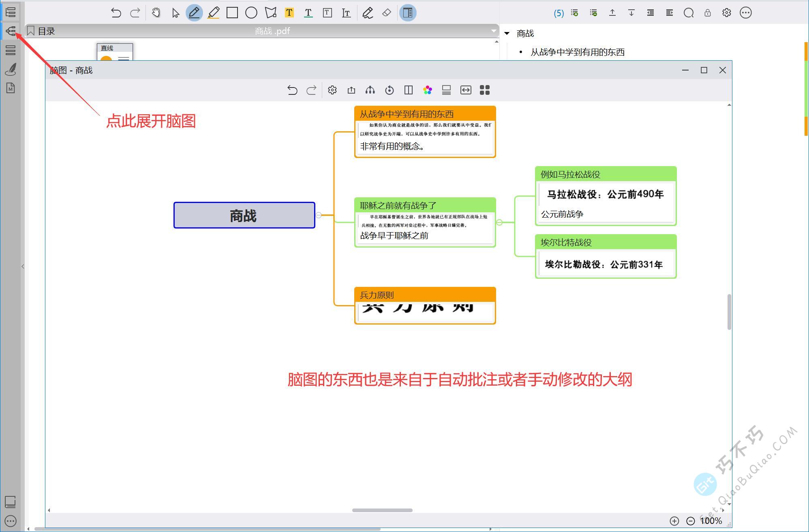The width and height of the screenshot is (809, 532).
Task: Open outline panel more options
Action: tap(746, 13)
